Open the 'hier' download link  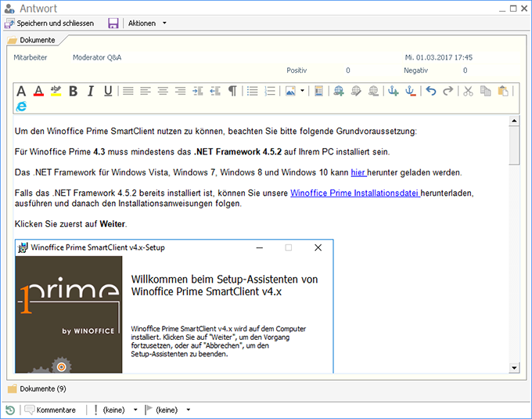[358, 172]
